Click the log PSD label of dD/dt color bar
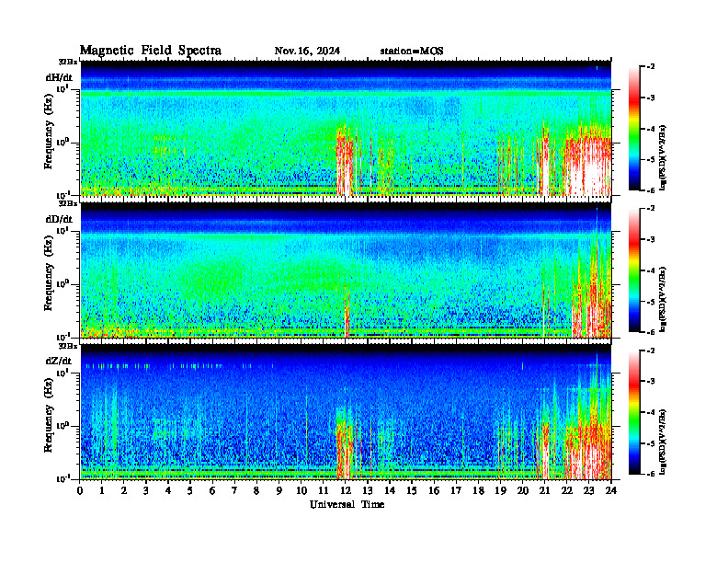The image size is (728, 563). [664, 300]
